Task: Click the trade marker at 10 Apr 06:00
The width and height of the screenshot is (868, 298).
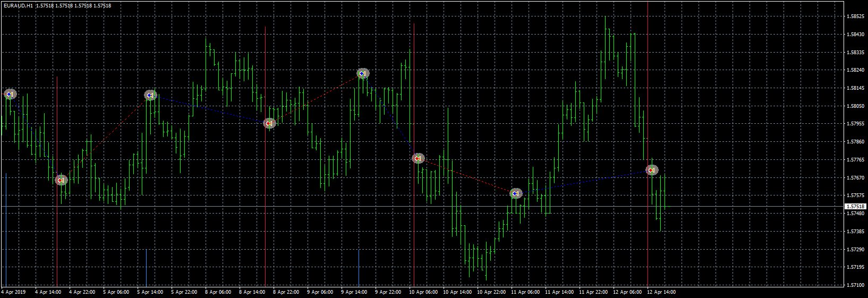Action: pos(418,158)
